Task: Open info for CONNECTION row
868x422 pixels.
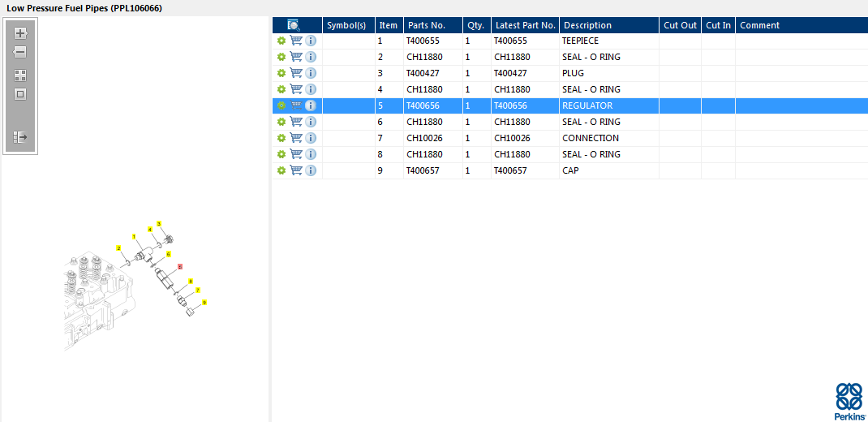Action: pyautogui.click(x=311, y=138)
